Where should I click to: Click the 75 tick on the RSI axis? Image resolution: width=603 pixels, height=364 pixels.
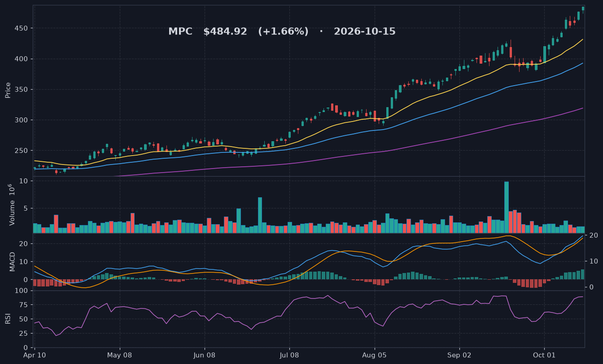click(x=24, y=305)
